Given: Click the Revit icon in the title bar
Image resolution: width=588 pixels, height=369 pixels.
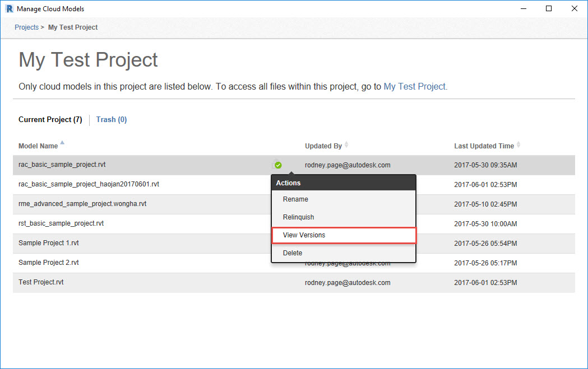Looking at the screenshot, I should click(x=7, y=8).
